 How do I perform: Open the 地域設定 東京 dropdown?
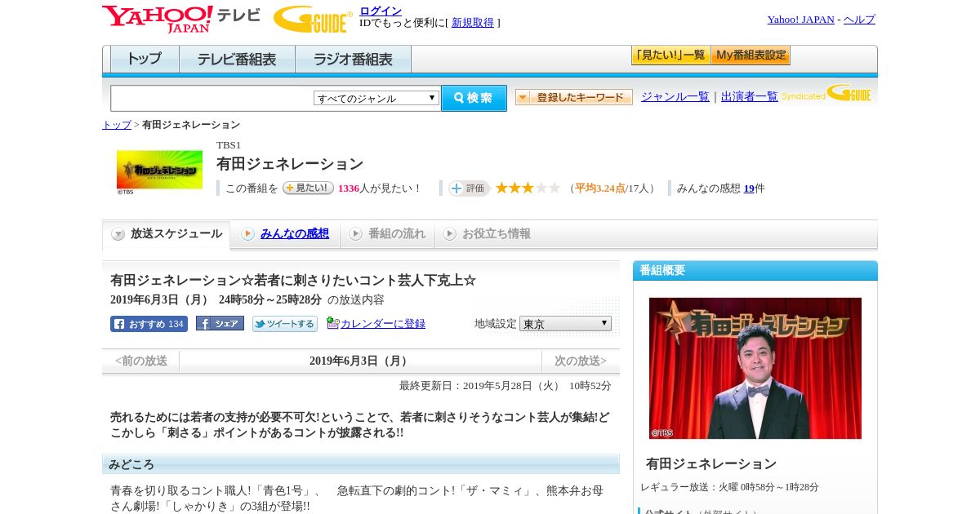pos(565,324)
